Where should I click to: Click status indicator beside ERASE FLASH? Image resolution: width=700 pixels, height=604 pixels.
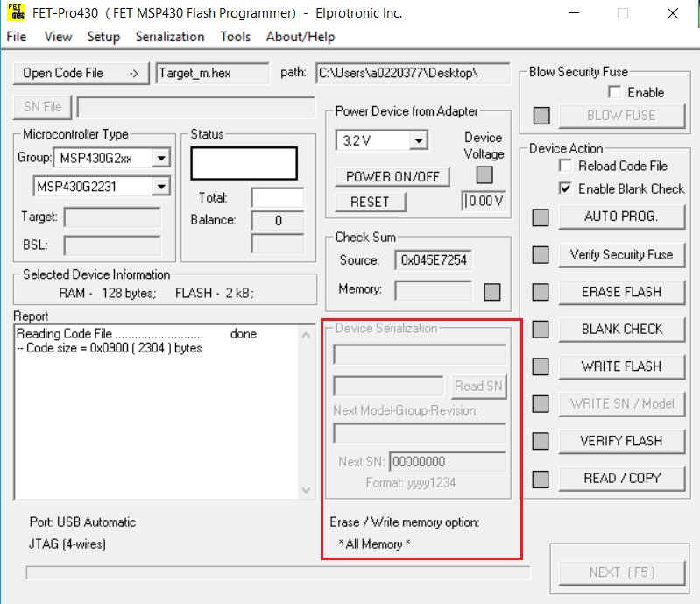point(541,292)
